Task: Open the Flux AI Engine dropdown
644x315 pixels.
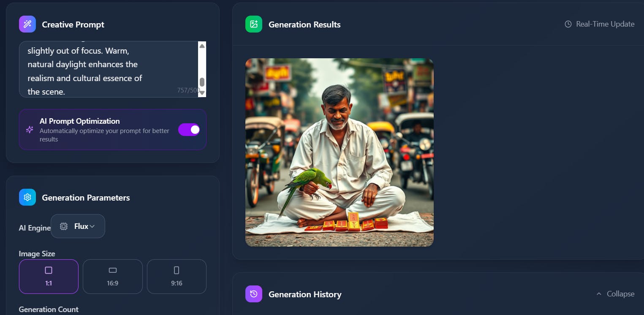Action: coord(78,226)
